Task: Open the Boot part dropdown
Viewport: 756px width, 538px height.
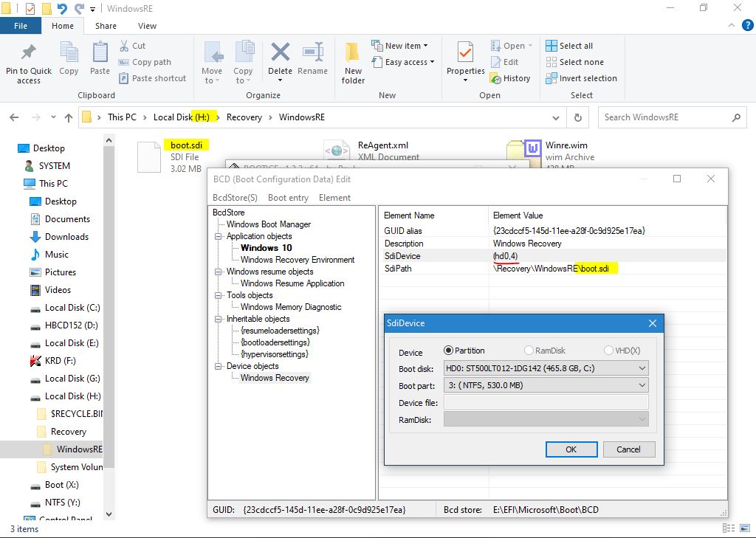Action: point(546,385)
